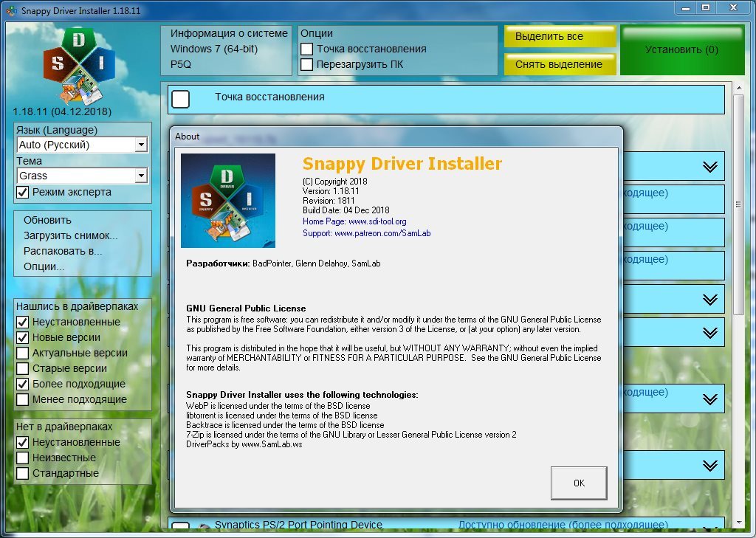756x538 pixels.
Task: Select the 'Обновить' menu item
Action: [47, 220]
